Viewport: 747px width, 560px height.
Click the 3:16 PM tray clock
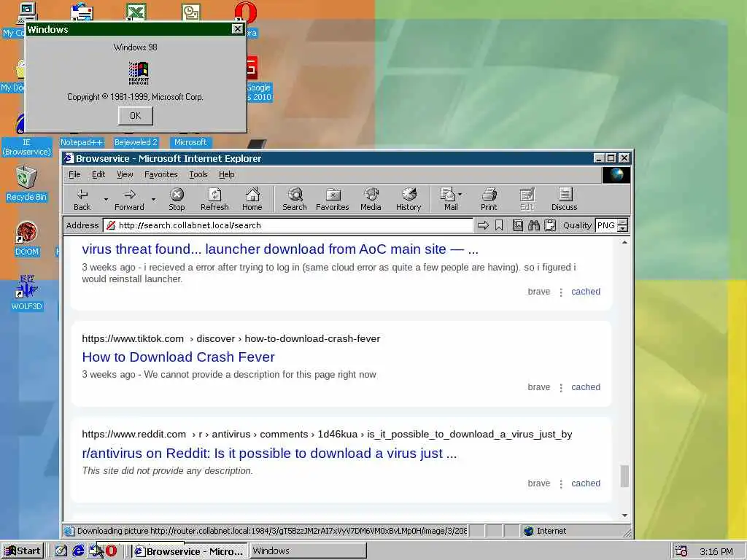(x=716, y=551)
